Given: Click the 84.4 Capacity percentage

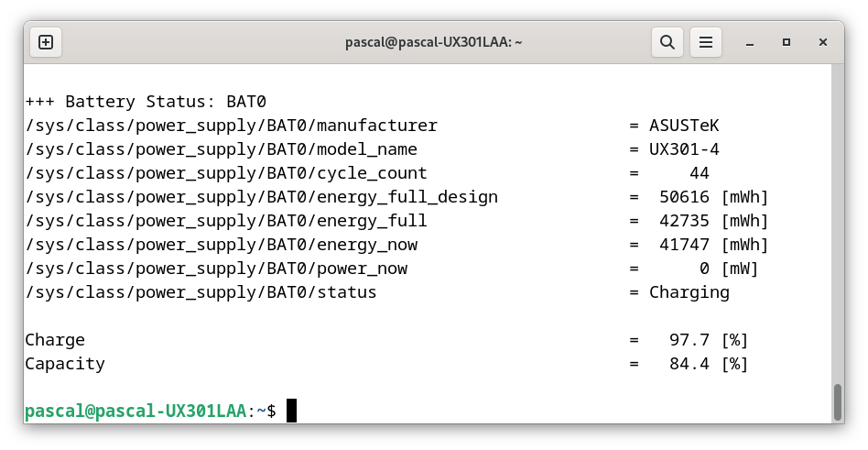Looking at the screenshot, I should point(689,364).
